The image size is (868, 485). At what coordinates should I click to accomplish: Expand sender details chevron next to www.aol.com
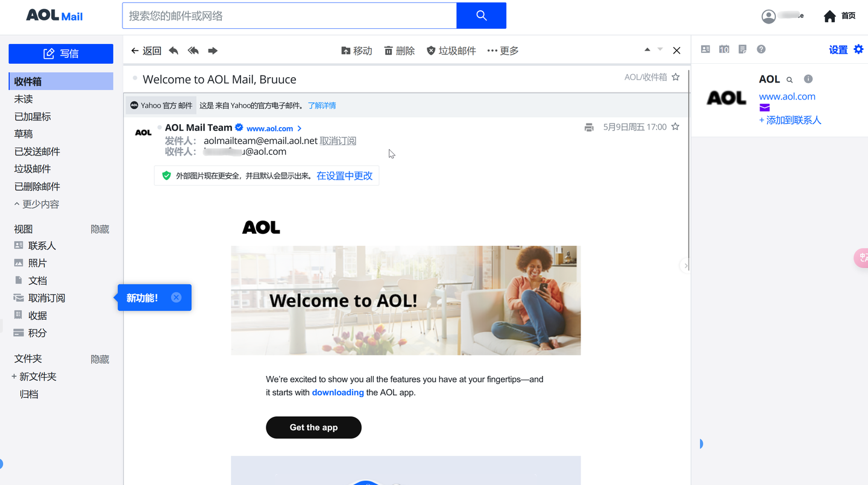tap(300, 128)
